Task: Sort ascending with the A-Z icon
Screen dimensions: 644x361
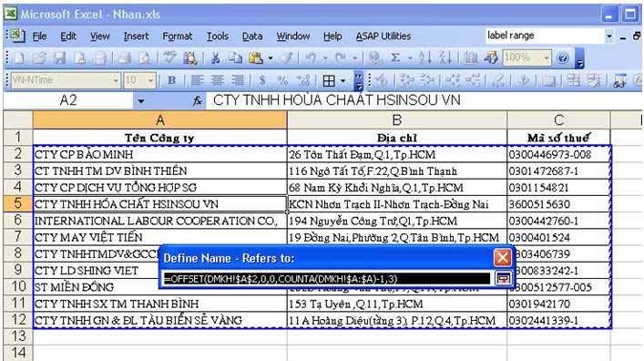Action: tap(424, 58)
